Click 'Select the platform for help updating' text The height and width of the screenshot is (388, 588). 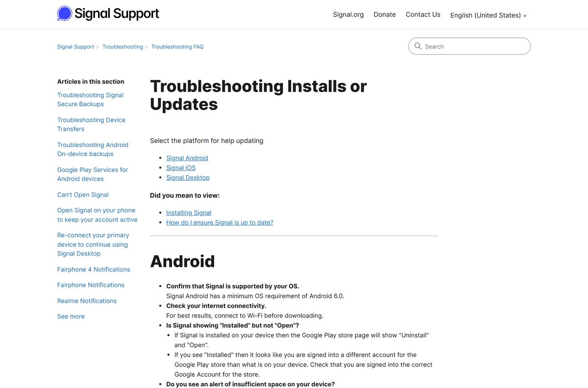click(x=206, y=141)
